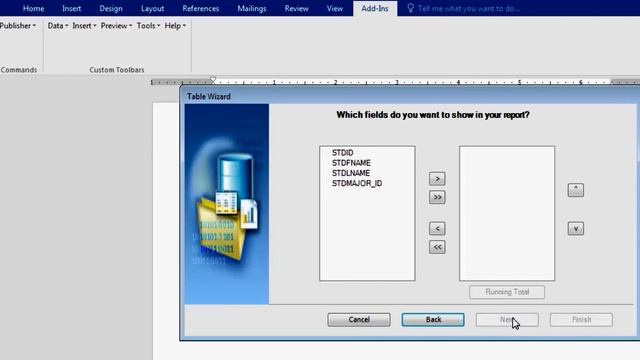Image resolution: width=640 pixels, height=360 pixels.
Task: Click the Tell me what you want search box
Action: point(469,8)
